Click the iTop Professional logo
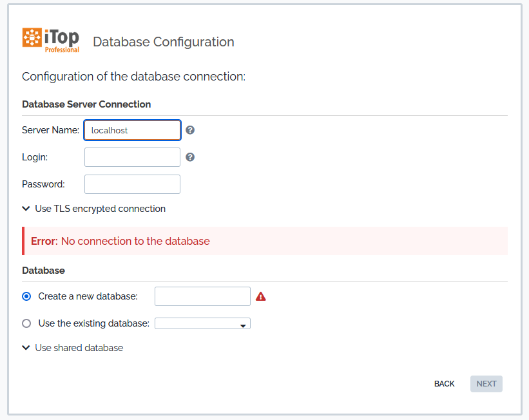This screenshot has width=529, height=420. pyautogui.click(x=51, y=41)
